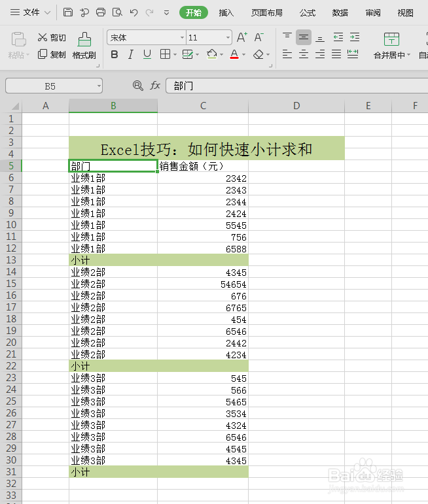Screen dimensions: 428x504
Task: Click the Select All corner triangle
Action: click(x=14, y=106)
